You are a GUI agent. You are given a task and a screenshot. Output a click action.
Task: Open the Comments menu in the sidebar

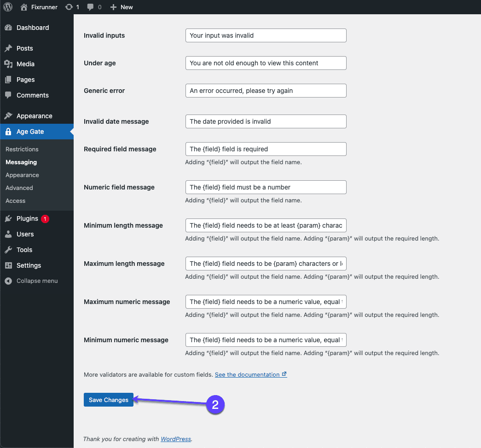click(x=37, y=95)
